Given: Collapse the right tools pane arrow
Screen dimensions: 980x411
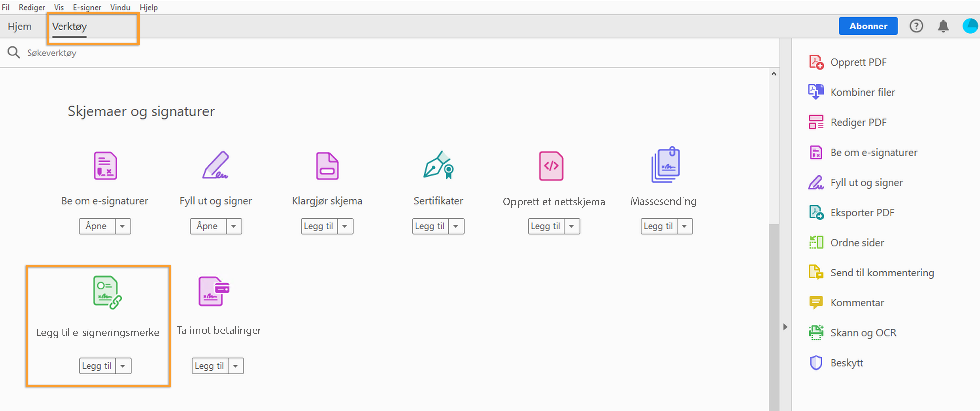Looking at the screenshot, I should pos(785,327).
